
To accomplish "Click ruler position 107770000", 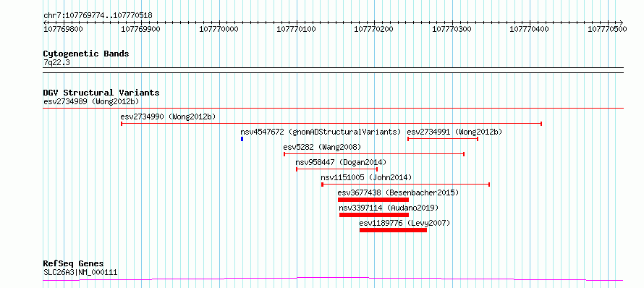I will pyautogui.click(x=219, y=29).
